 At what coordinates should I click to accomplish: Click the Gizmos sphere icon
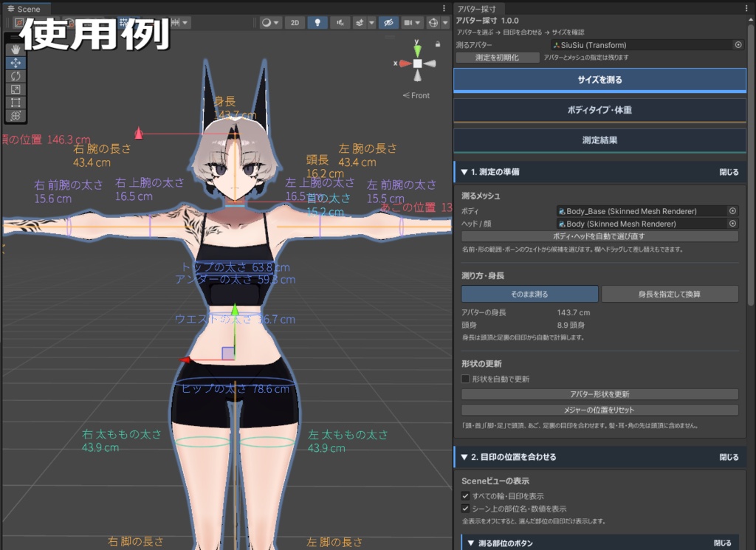[x=433, y=23]
